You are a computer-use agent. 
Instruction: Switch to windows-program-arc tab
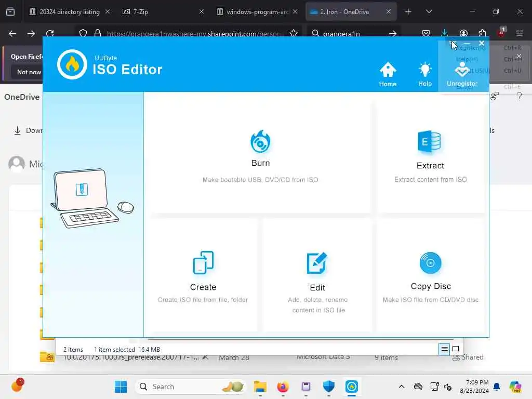point(257,12)
